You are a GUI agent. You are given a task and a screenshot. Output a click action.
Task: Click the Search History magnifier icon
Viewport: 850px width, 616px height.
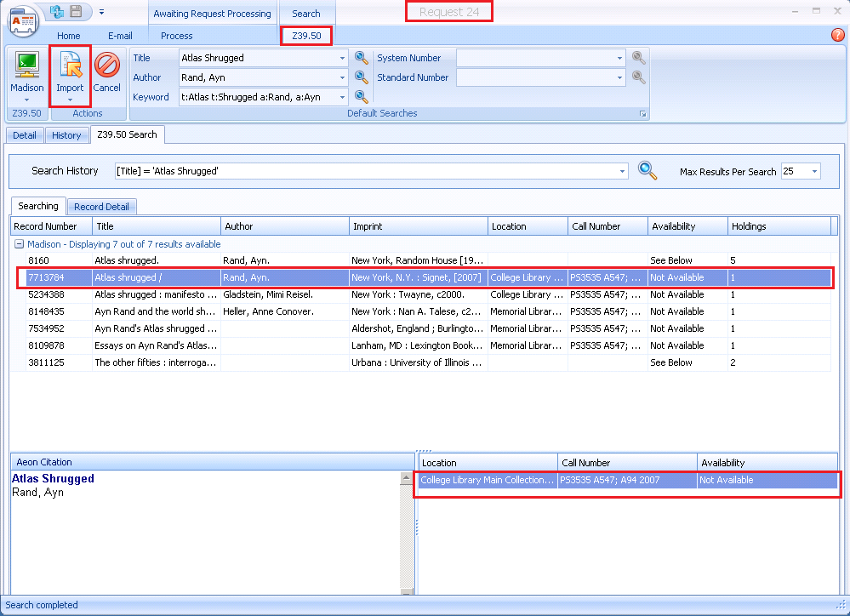click(647, 170)
